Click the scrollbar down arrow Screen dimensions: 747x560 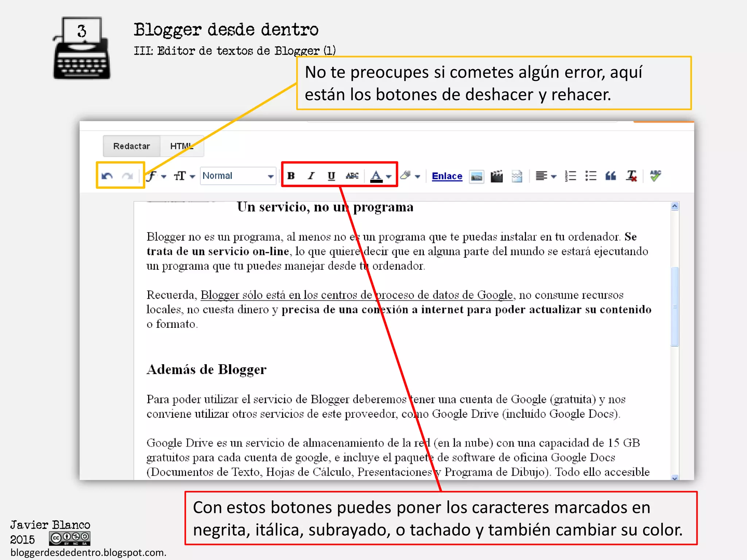(x=675, y=478)
